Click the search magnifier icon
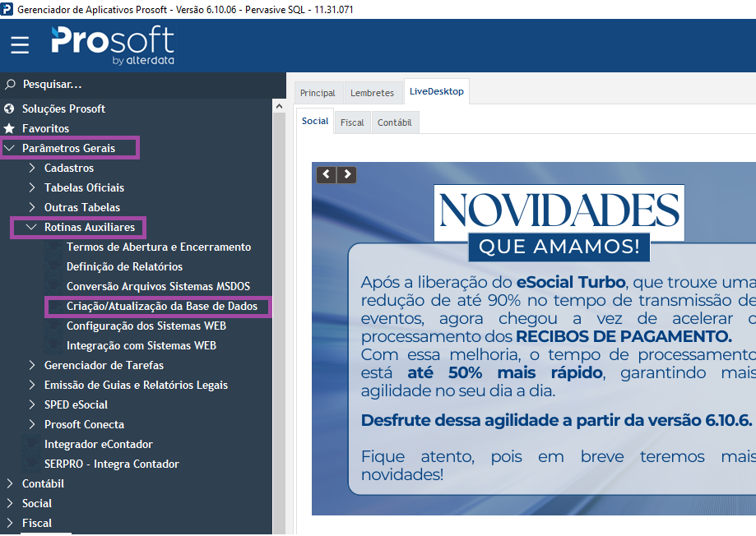The image size is (756, 536). pyautogui.click(x=10, y=85)
